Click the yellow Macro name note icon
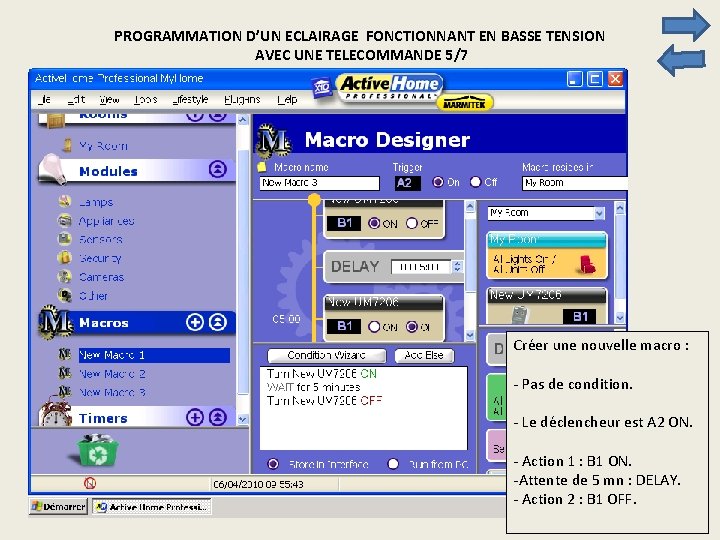The height and width of the screenshot is (540, 720). click(262, 167)
